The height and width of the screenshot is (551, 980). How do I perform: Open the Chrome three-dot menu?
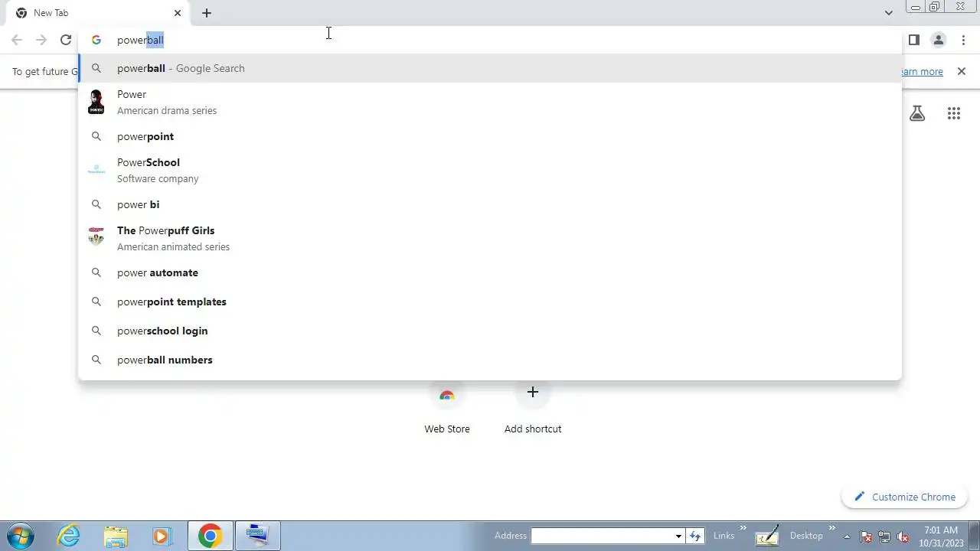coord(963,40)
